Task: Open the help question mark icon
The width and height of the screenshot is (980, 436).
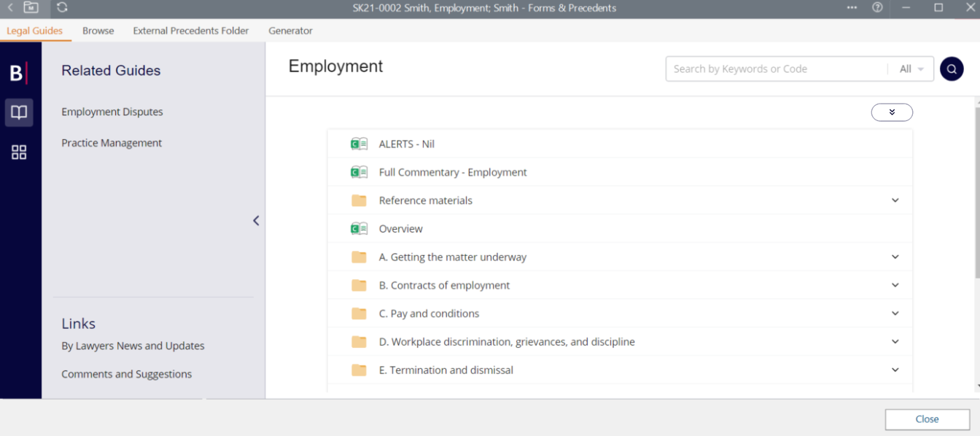Action: point(877,8)
